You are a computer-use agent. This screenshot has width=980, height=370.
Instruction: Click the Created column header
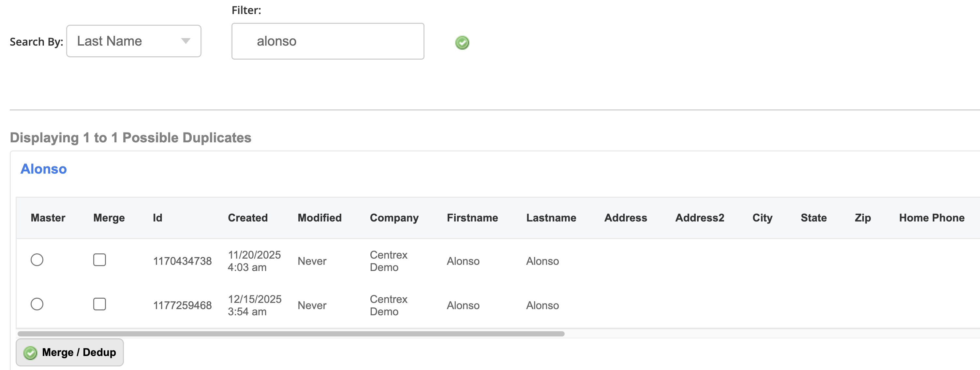[x=248, y=218]
